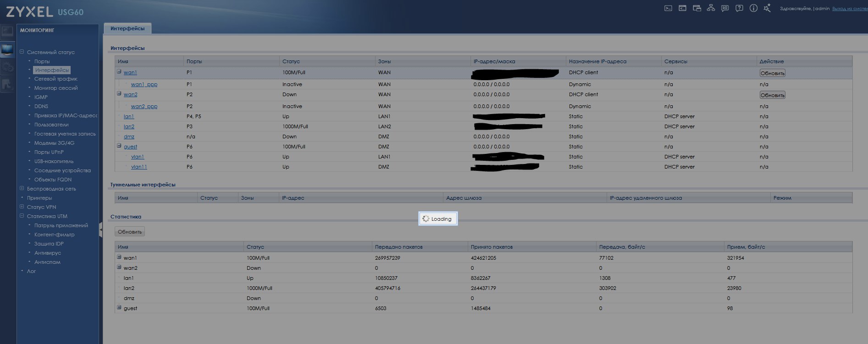Click Обновить button under Статистика
Image resolution: width=868 pixels, height=344 pixels.
pos(130,232)
